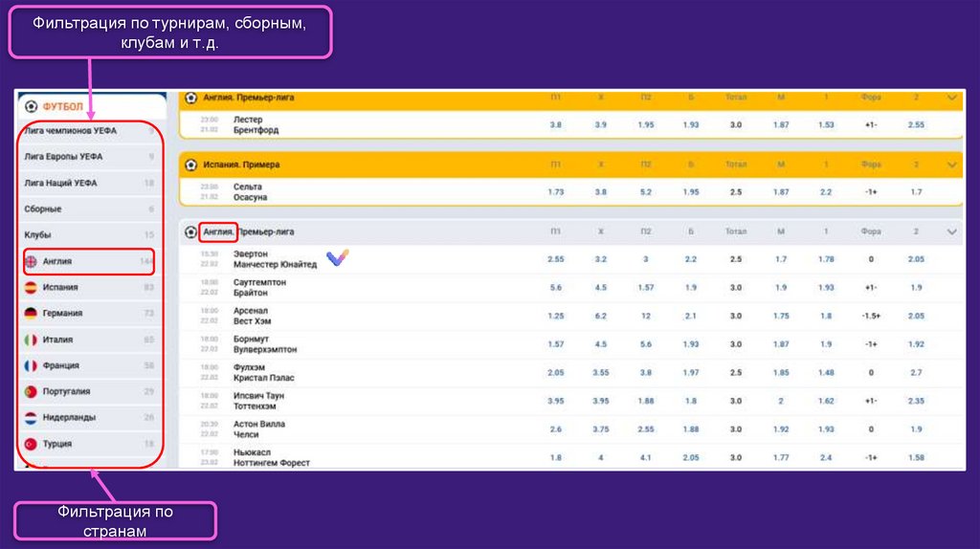The width and height of the screenshot is (980, 549).
Task: Click the football icon beside ФУТБОЛ header
Action: coord(31,106)
